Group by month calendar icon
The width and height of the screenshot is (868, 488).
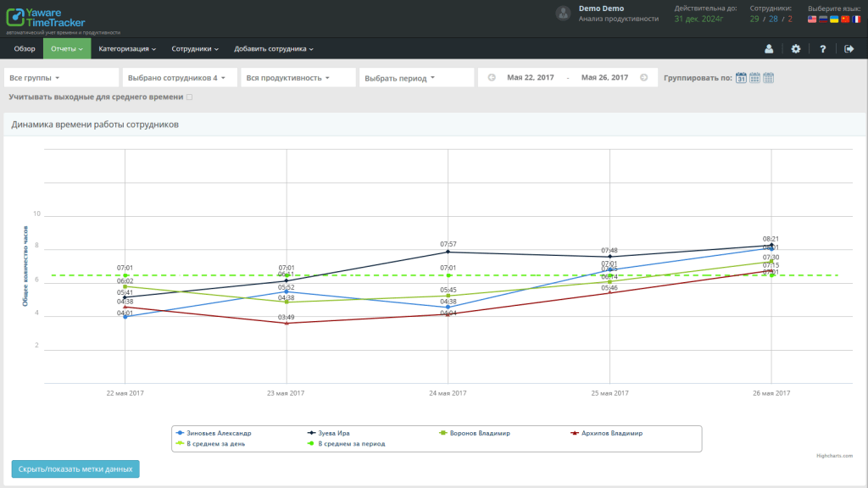coord(768,78)
